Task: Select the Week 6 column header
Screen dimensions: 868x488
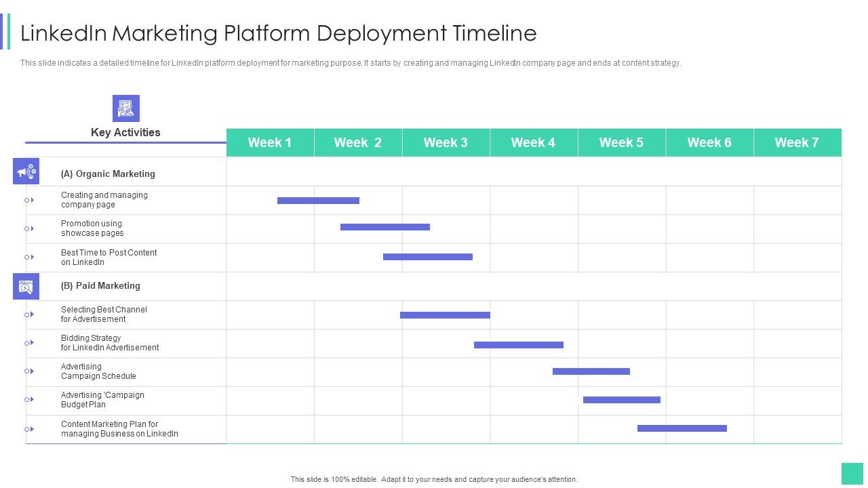Action: [709, 142]
